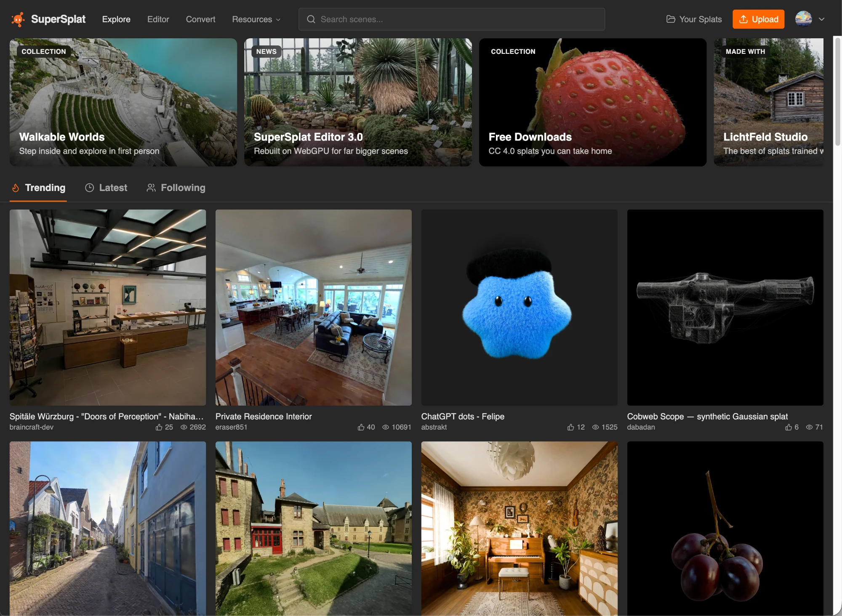Switch to the Latest tab
Image resolution: width=842 pixels, height=616 pixels.
106,188
